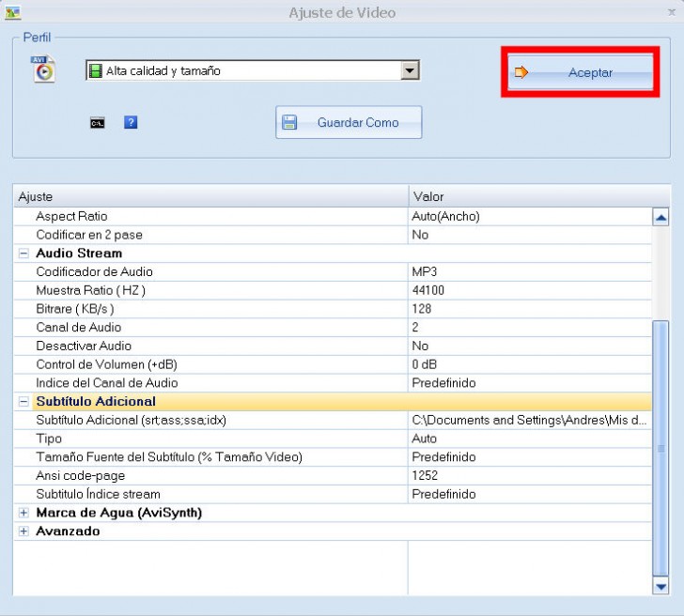Close the Ajuste de Video window
Image resolution: width=684 pixels, height=616 pixels.
click(x=671, y=12)
